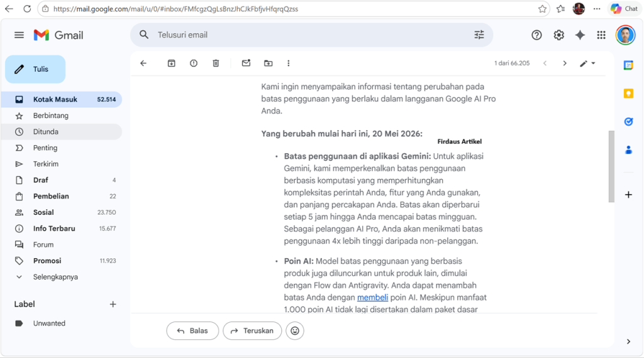644x358 pixels.
Task: Open Penting important folder
Action: pyautogui.click(x=62, y=148)
